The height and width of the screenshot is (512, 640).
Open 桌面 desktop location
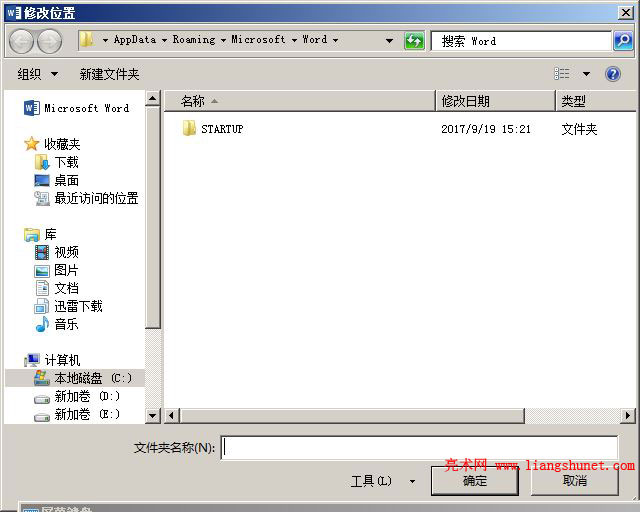pos(56,180)
